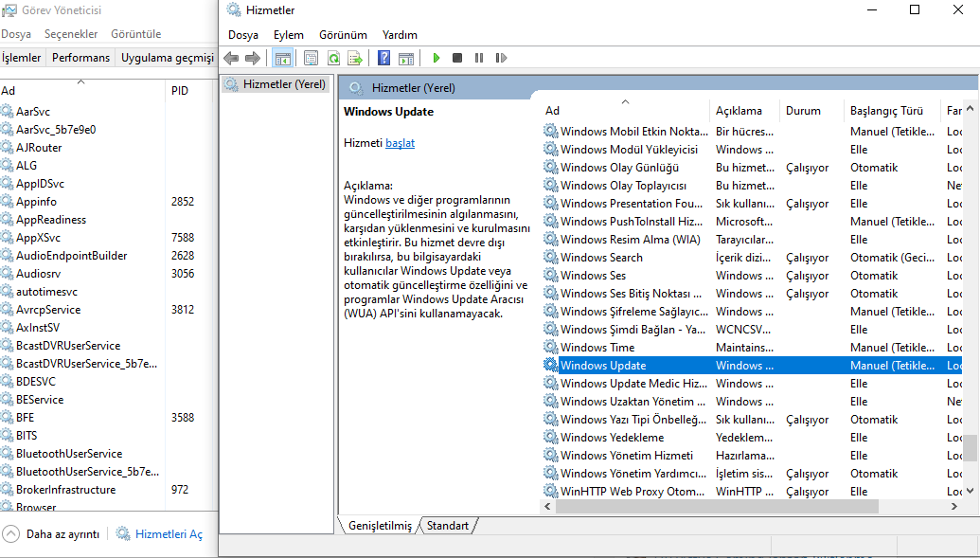Select Windows Resim Alma (WIA) service
This screenshot has height=558, width=980.
(x=753, y=239)
